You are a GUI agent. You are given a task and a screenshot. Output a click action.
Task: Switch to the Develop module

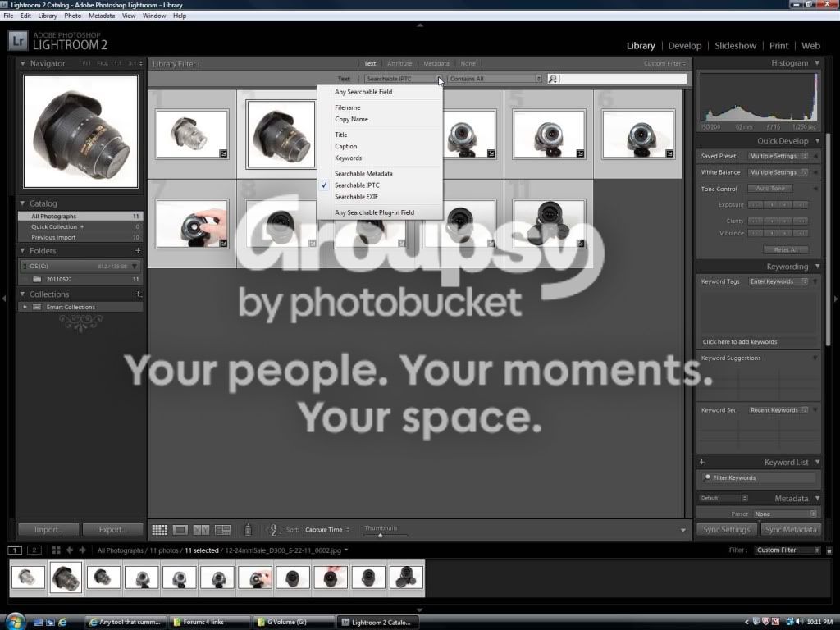685,46
